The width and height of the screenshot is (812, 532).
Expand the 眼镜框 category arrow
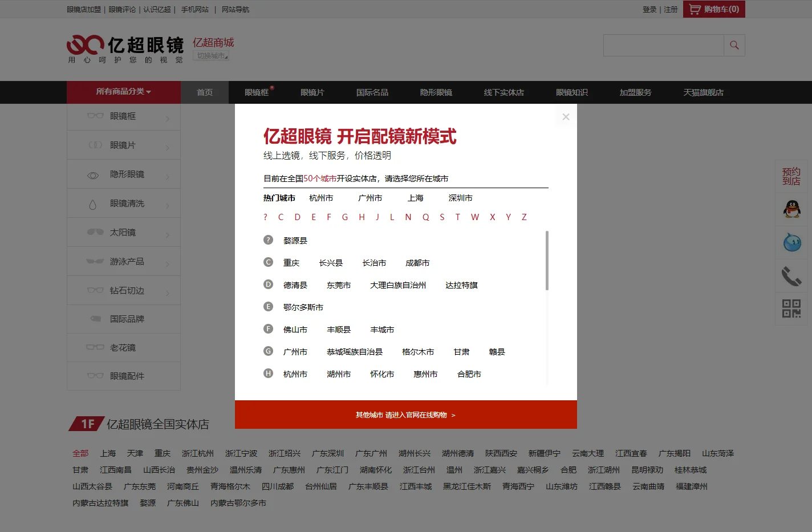(168, 119)
